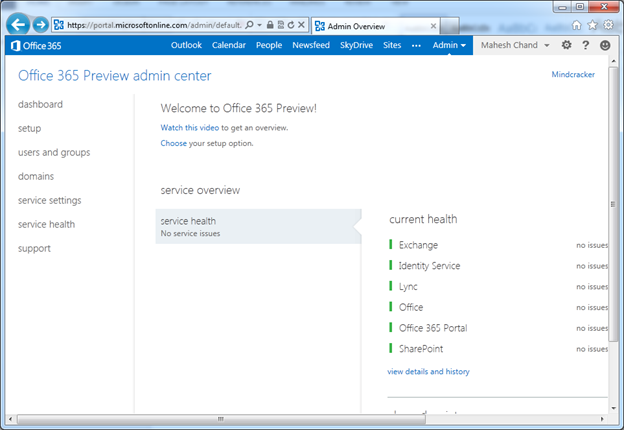Open SkyDrive in the top navigation

[x=356, y=45]
